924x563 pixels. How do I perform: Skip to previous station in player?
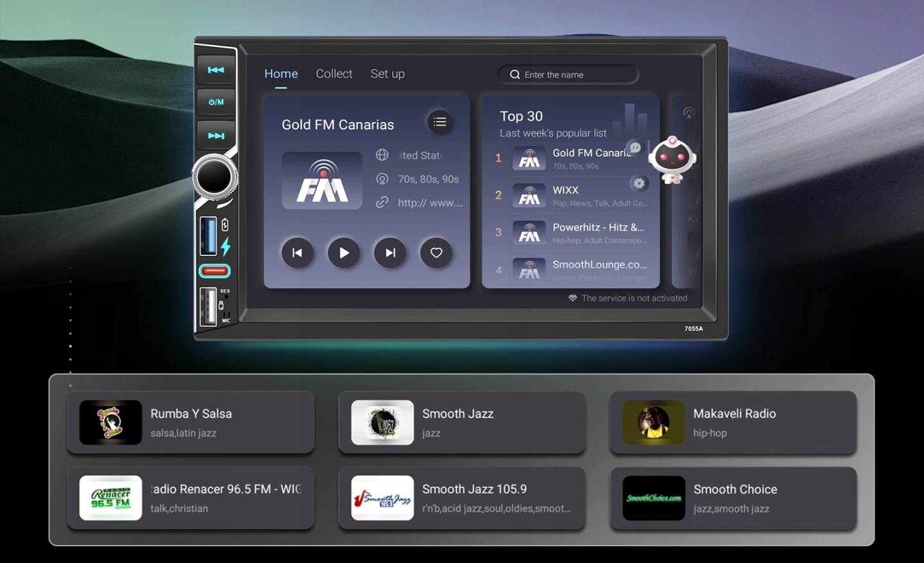click(x=297, y=253)
